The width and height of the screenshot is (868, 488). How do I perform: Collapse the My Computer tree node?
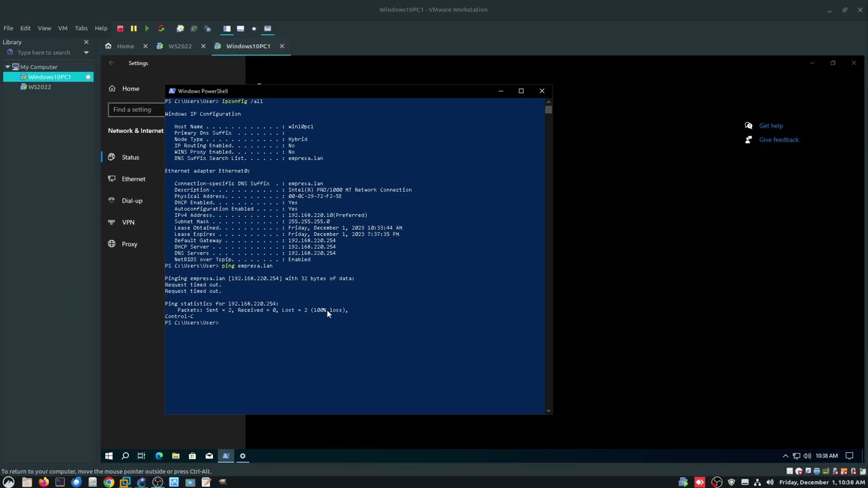(x=7, y=67)
